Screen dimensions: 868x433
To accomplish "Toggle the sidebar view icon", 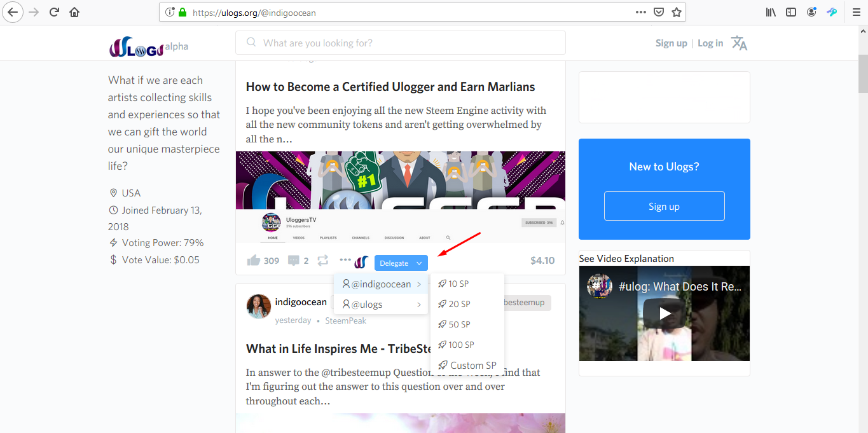I will point(791,12).
